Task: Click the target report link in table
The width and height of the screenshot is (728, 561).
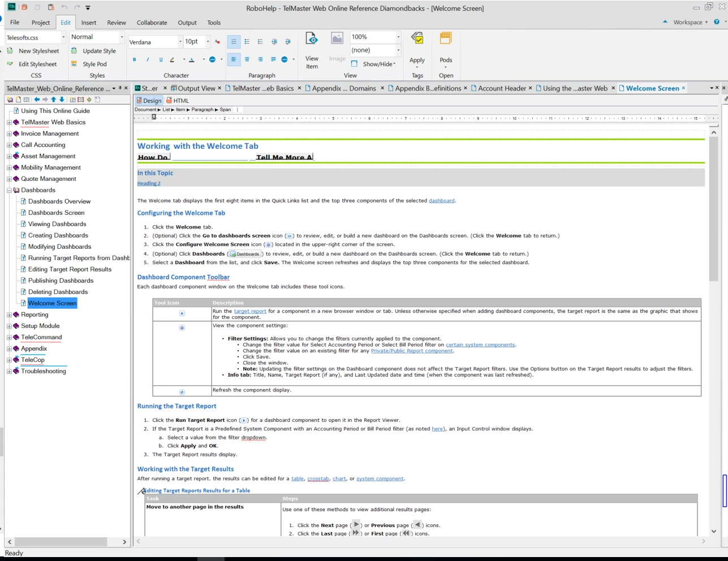Action: [250, 311]
